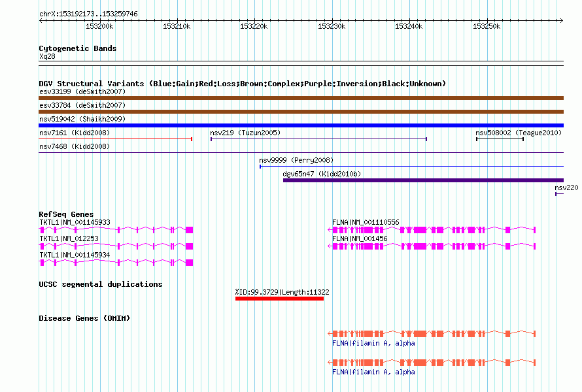Screen dimensions: 582x392
Task: Click the 153210k ruler tick label
Action: 177,26
